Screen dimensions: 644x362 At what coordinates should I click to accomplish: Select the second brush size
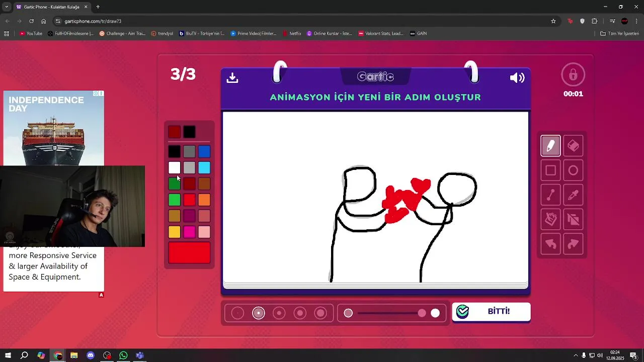click(x=259, y=313)
